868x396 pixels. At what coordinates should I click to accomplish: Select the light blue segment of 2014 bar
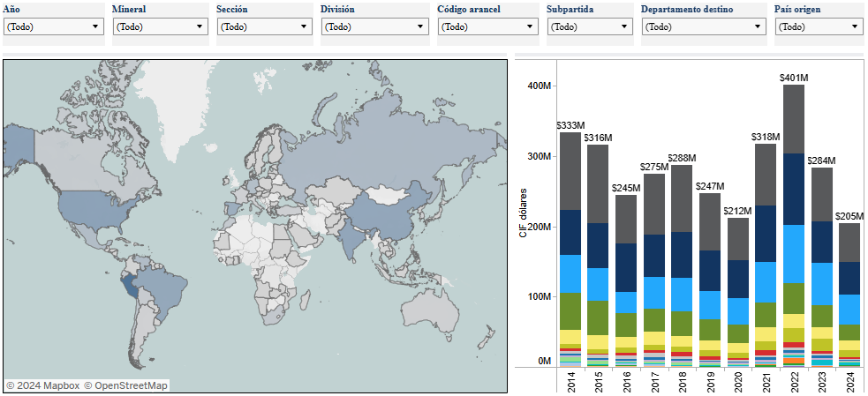[570, 273]
